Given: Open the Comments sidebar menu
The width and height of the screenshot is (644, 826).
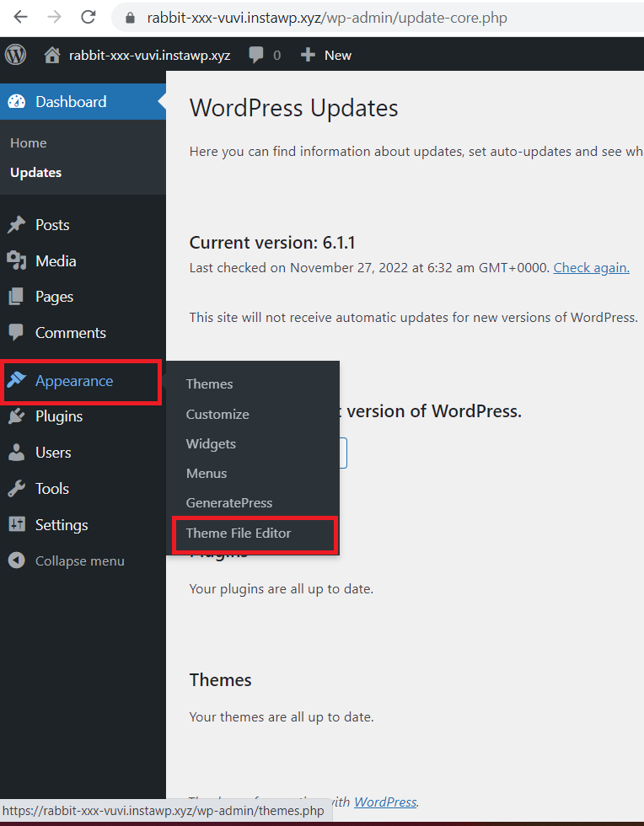Looking at the screenshot, I should click(x=71, y=332).
